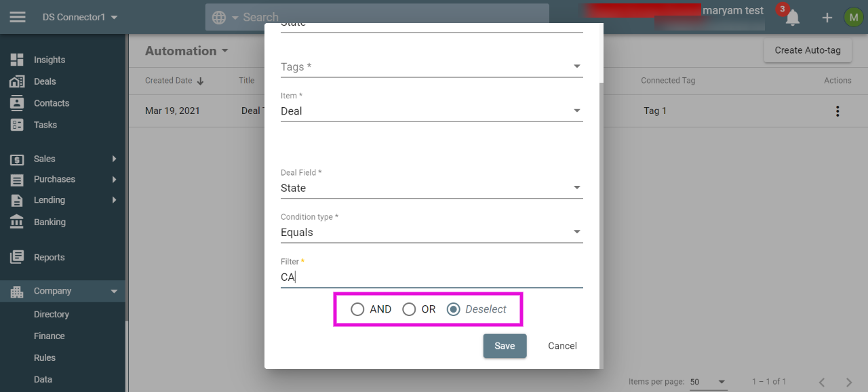The width and height of the screenshot is (868, 392).
Task: Open Finance under Company
Action: pyautogui.click(x=50, y=336)
